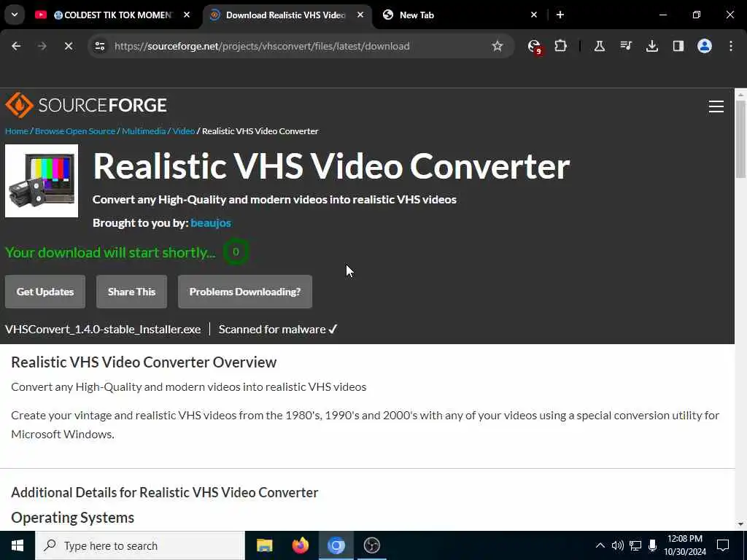Viewport: 747px width, 560px height.
Task: Toggle the browser side panel
Action: coord(678,46)
